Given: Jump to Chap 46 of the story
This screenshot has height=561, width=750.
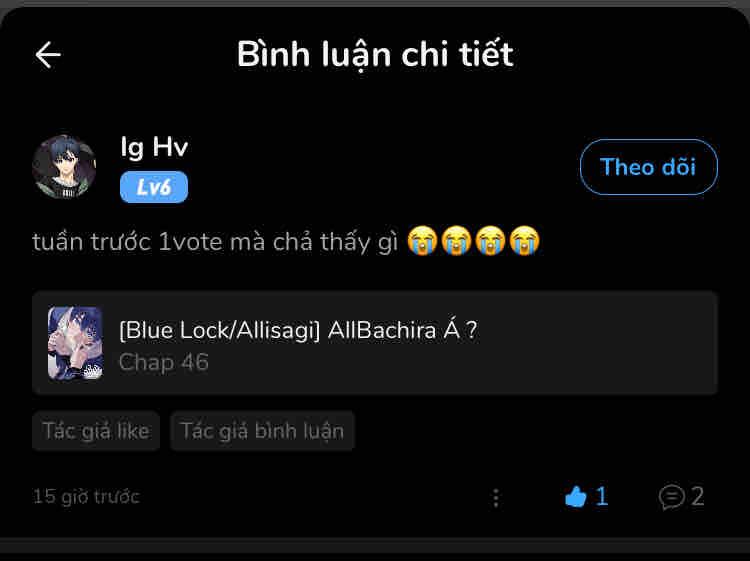Looking at the screenshot, I should [164, 362].
